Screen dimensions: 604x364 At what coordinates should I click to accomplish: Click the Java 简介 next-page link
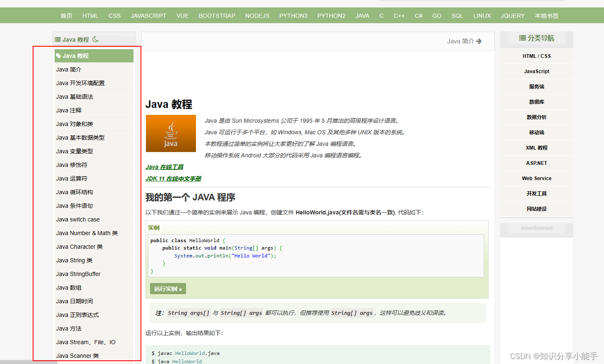[464, 41]
